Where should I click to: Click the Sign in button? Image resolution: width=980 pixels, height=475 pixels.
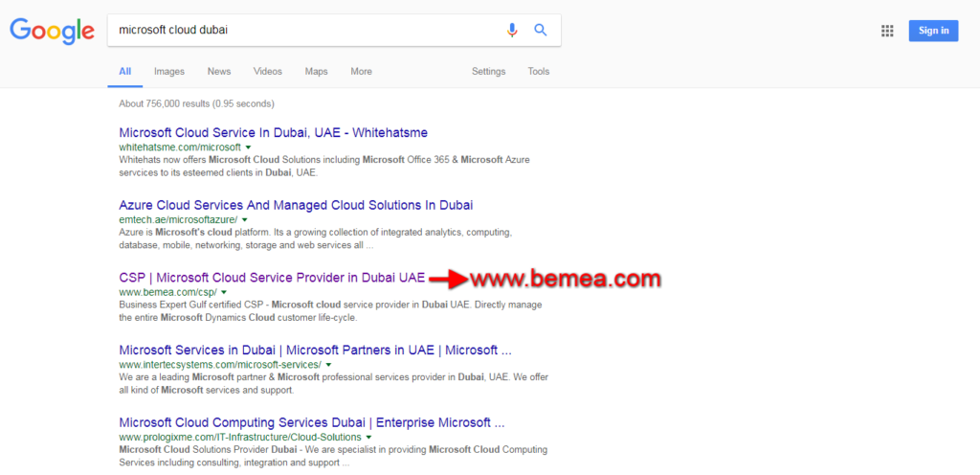click(x=933, y=31)
